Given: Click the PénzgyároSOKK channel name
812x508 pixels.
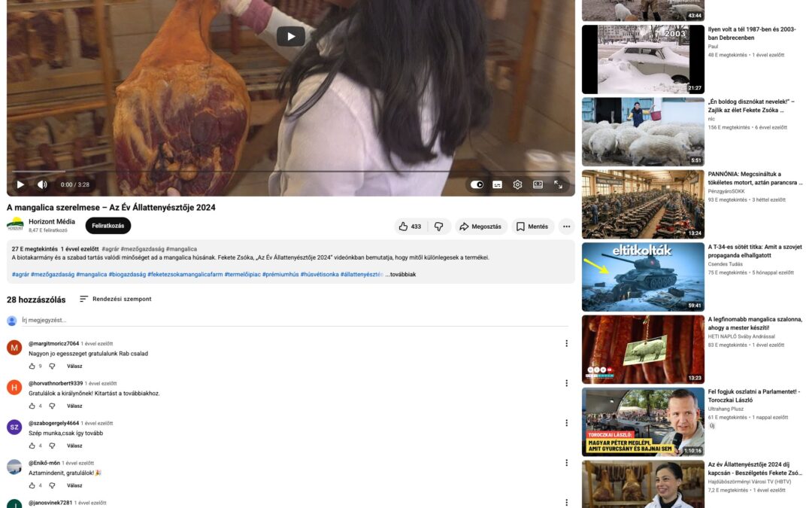Looking at the screenshot, I should [726, 191].
